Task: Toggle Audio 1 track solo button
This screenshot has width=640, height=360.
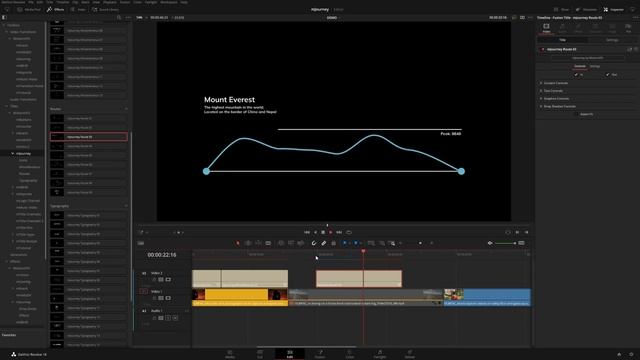Action: point(168,318)
